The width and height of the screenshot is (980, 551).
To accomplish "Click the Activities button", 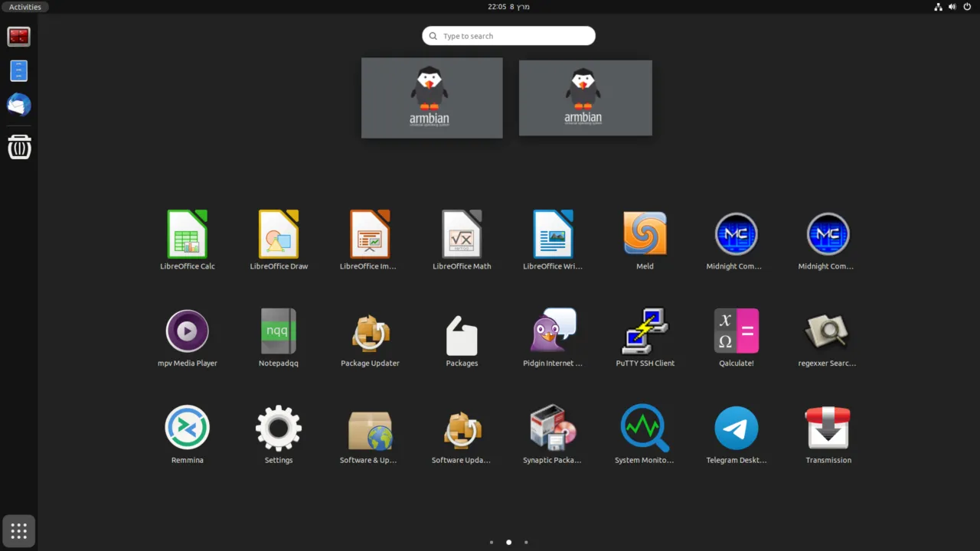I will pyautogui.click(x=24, y=6).
